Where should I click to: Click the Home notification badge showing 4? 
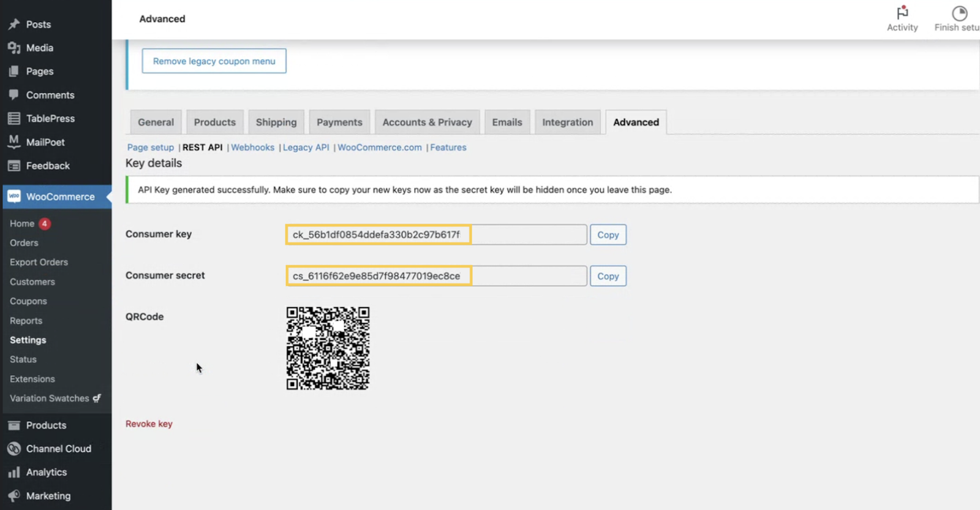point(45,224)
